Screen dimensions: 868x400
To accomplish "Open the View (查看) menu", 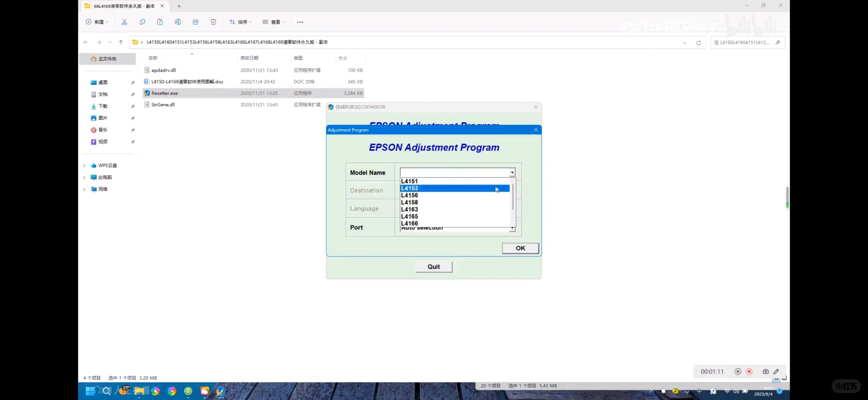I will 274,22.
